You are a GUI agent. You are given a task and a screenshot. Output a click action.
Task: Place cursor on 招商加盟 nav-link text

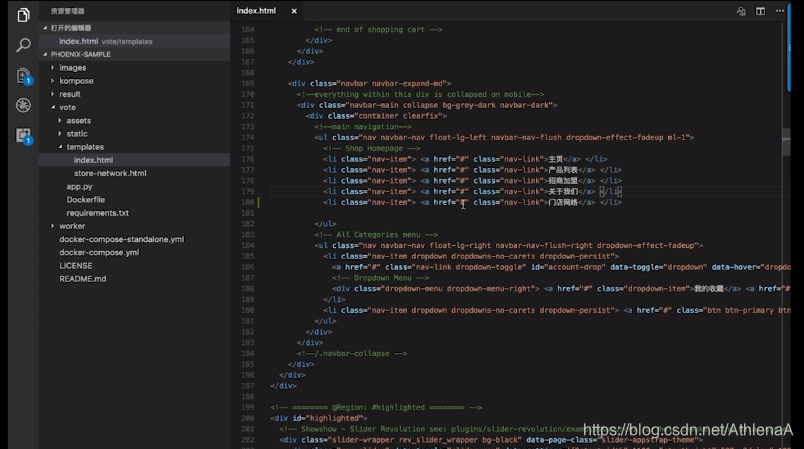tap(563, 181)
